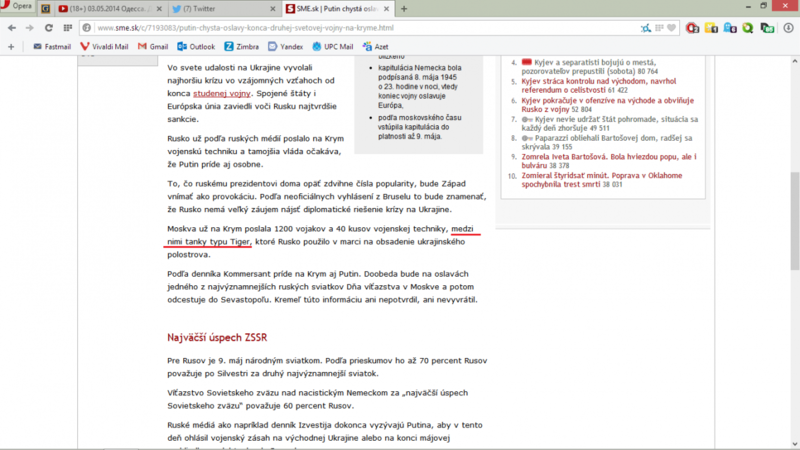Open 'Zomrela Iveta Bartošová' article
Viewport: 800px width, 450px height.
pyautogui.click(x=609, y=161)
